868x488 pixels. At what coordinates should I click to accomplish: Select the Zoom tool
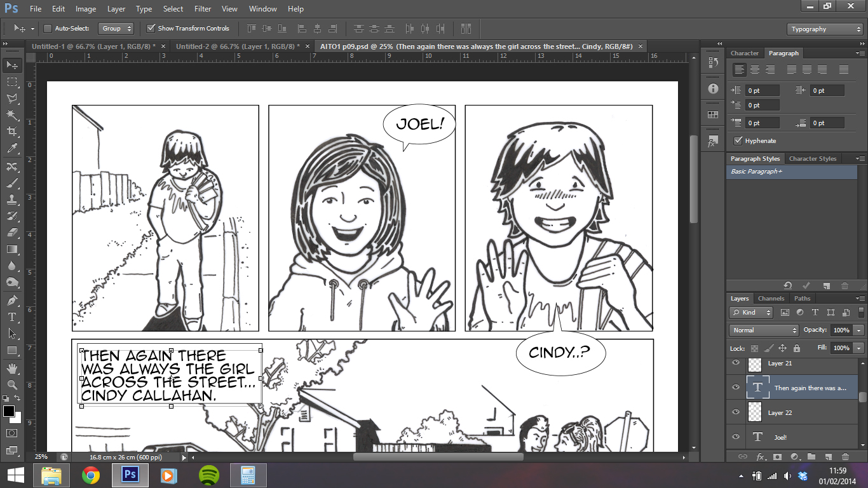coord(11,384)
